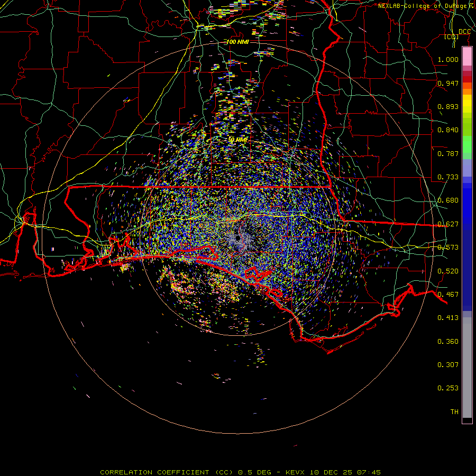Click the 0.520 legend value
Image resolution: width=476 pixels, height=476 pixels.
[x=448, y=271]
